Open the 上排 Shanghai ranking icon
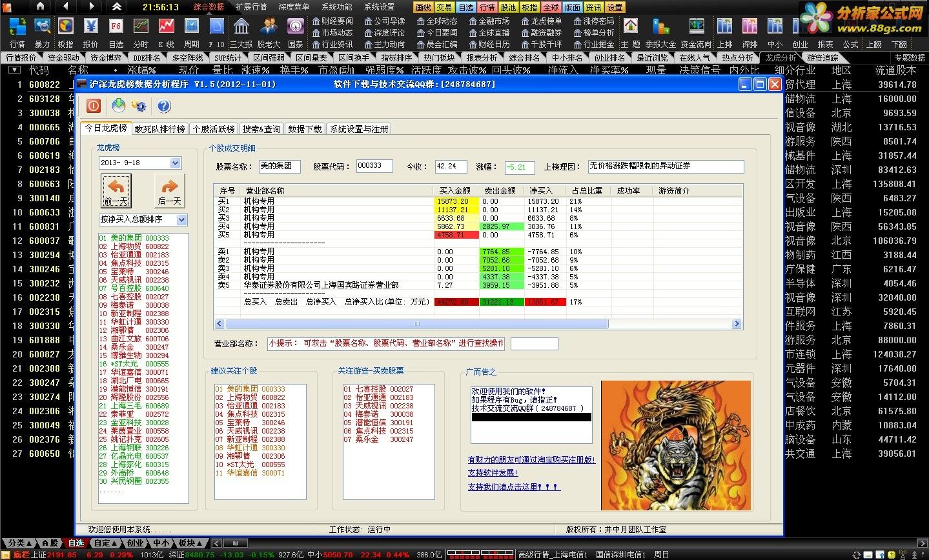Screen dimensions: 929x560 [x=725, y=32]
